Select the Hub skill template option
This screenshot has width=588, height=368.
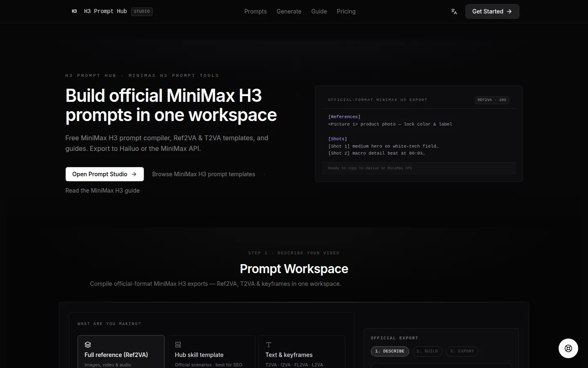click(212, 352)
